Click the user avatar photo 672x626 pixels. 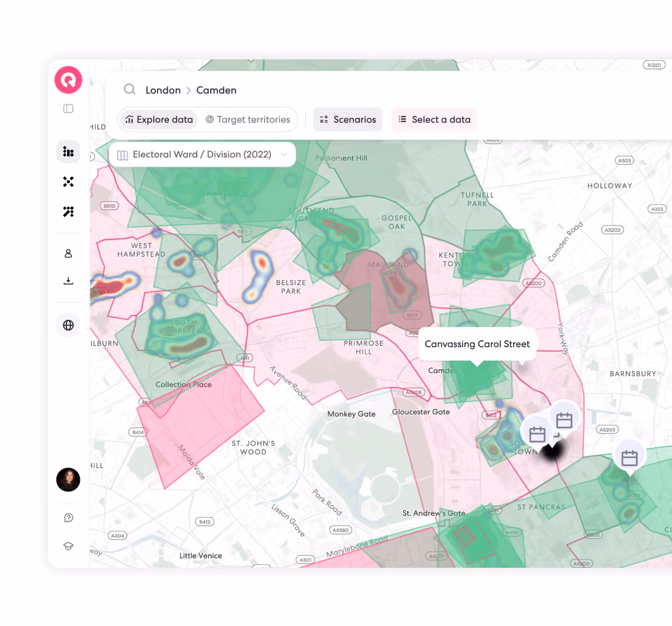pyautogui.click(x=68, y=479)
